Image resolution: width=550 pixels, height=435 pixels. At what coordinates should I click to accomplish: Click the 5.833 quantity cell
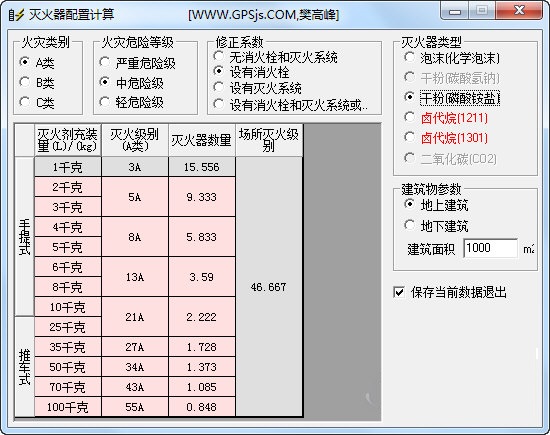pos(202,237)
